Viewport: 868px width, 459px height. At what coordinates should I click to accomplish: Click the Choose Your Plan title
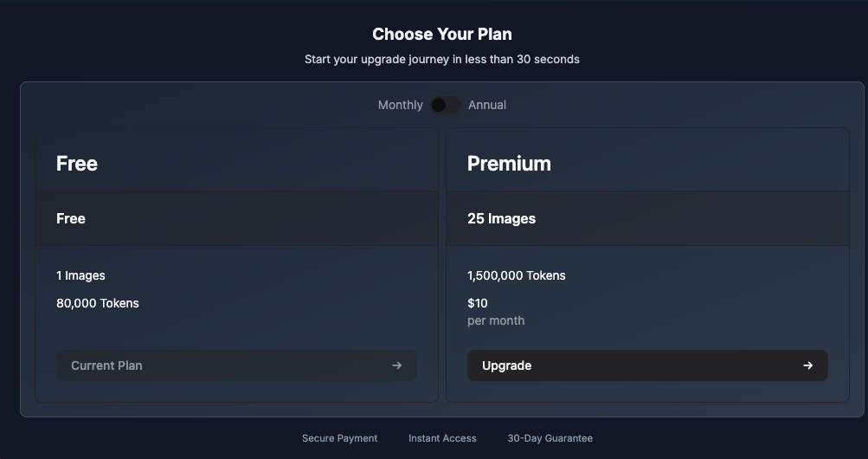tap(441, 35)
